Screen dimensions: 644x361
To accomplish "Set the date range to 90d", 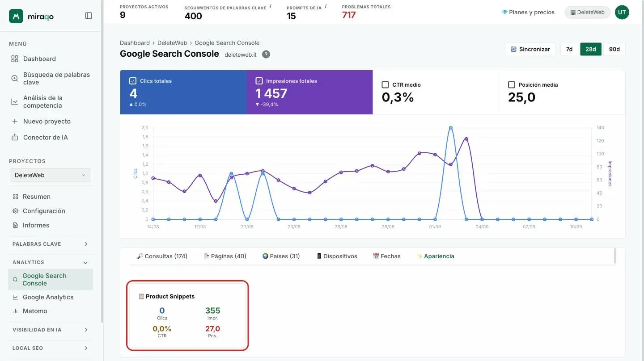I will (x=614, y=49).
